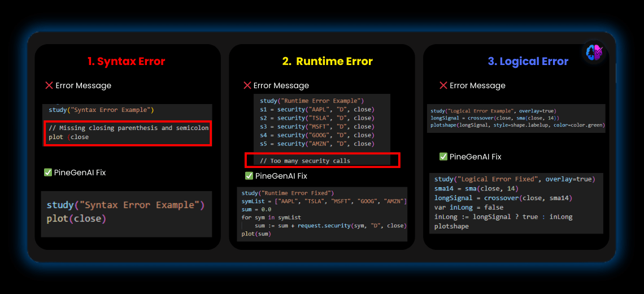Click the s3 = security("MSFT") line
The width and height of the screenshot is (644, 294).
[317, 127]
